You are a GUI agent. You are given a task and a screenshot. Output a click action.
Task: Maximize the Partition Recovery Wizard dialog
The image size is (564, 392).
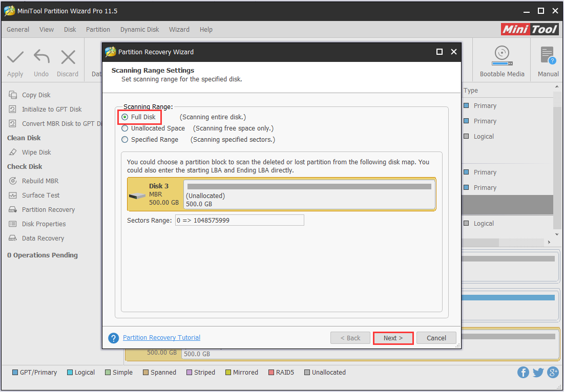[439, 52]
